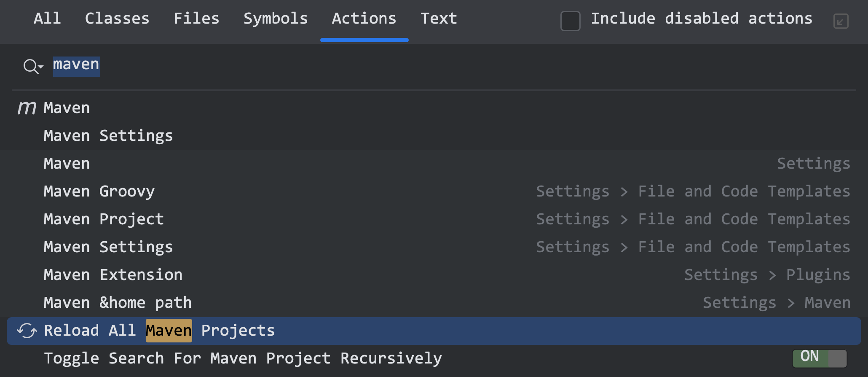
Task: Switch to the Symbols tab
Action: pos(276,19)
